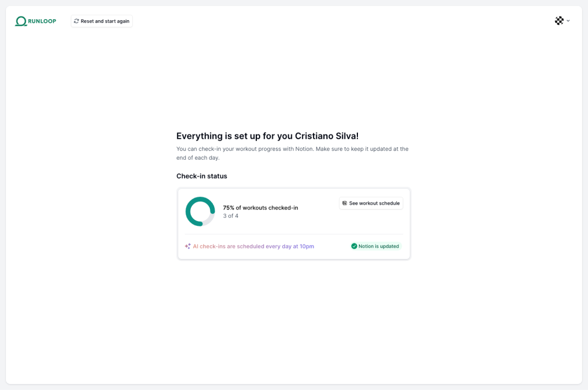Click the Everything is set up heading
The width and height of the screenshot is (588, 390).
[x=267, y=136]
